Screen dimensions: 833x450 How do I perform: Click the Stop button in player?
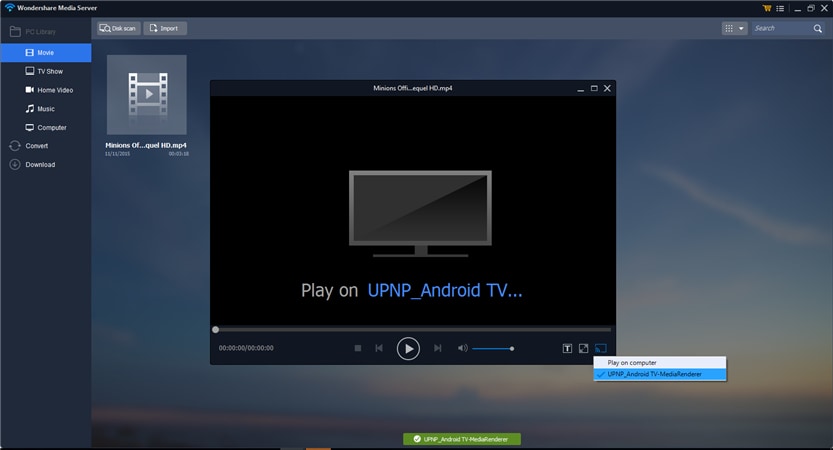pyautogui.click(x=358, y=348)
